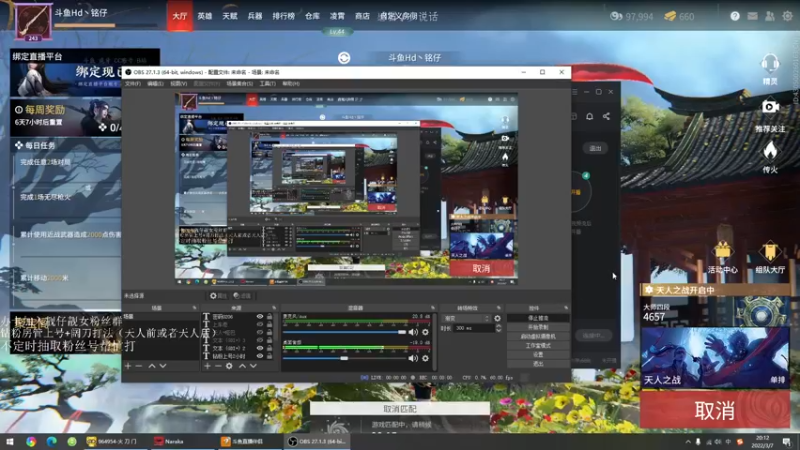Toggle the lock on the first source in the list
800x450 pixels.
tap(269, 317)
